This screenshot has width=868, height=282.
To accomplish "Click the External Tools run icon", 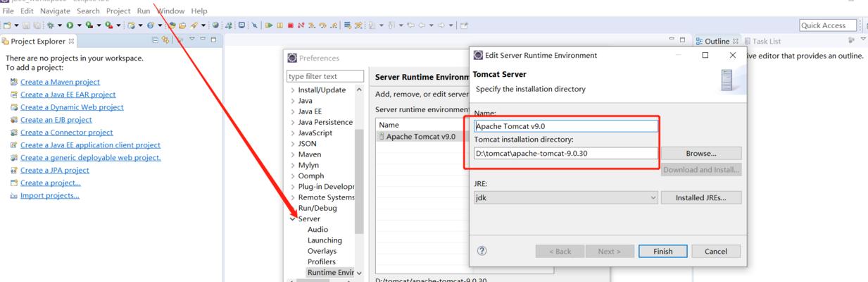I will (x=108, y=25).
